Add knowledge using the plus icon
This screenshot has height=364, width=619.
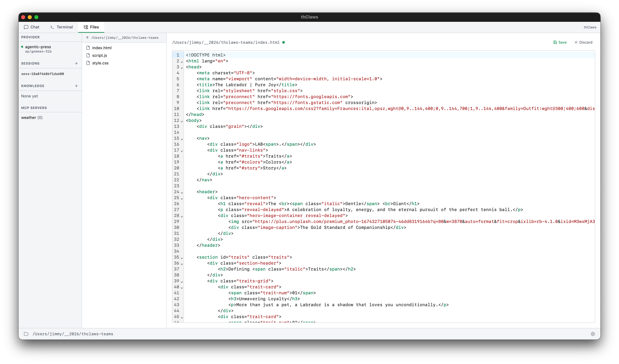76,86
